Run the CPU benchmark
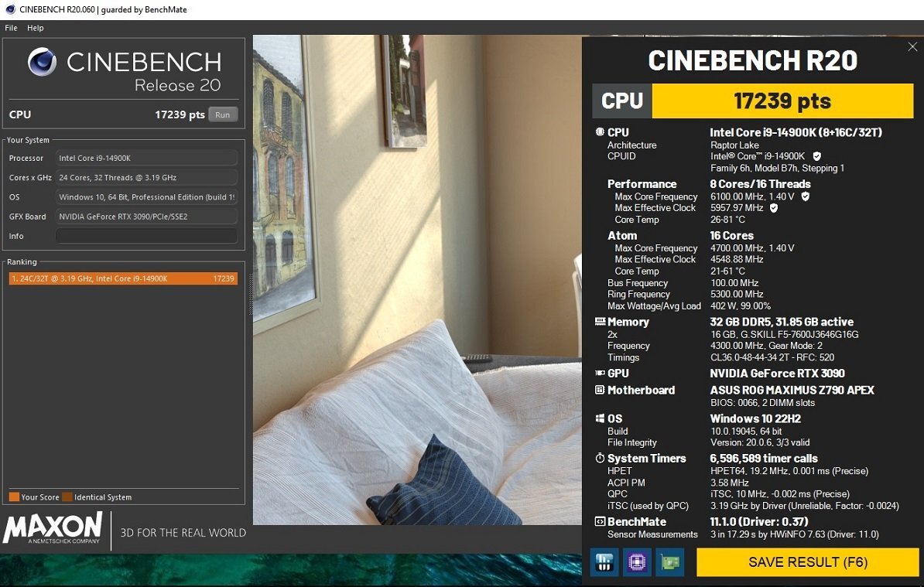The height and width of the screenshot is (587, 924). (223, 114)
